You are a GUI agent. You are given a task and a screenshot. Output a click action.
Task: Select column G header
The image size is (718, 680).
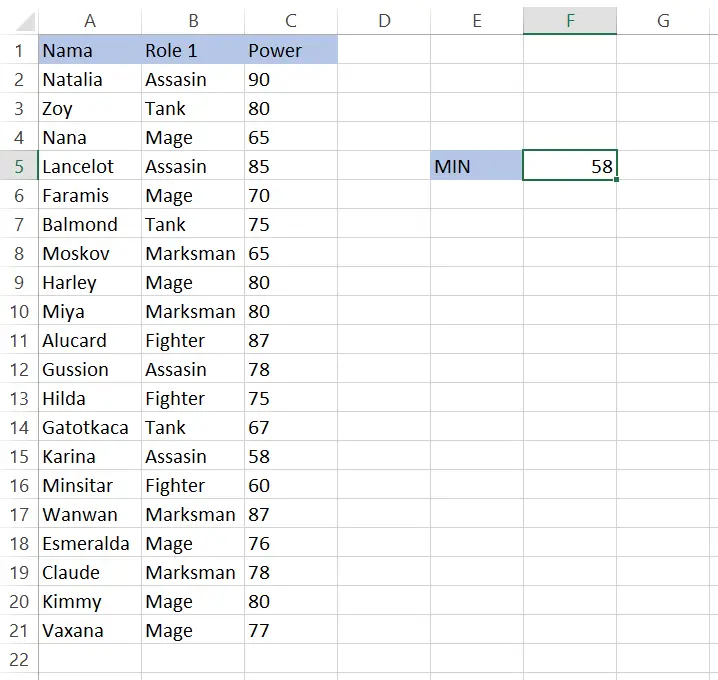tap(663, 21)
